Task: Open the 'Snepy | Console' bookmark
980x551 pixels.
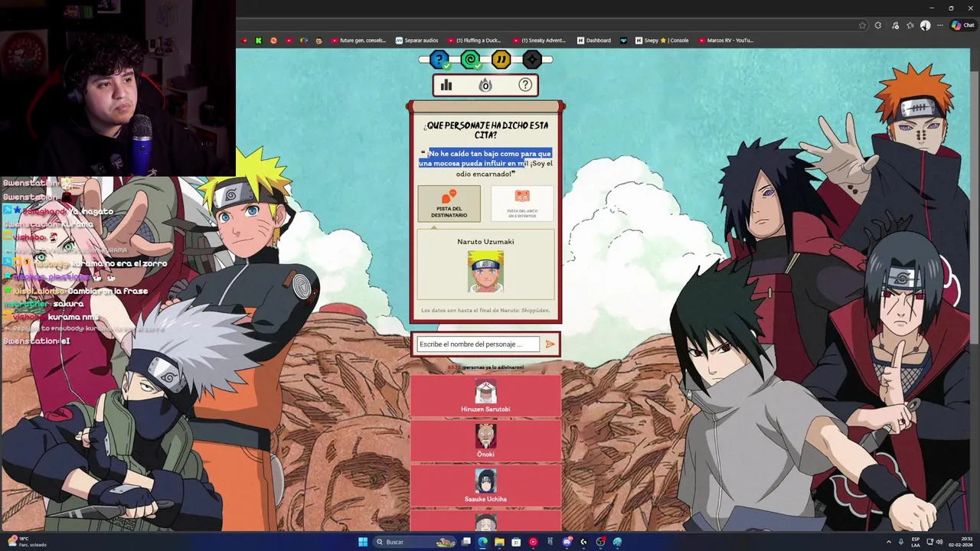Action: 661,41
